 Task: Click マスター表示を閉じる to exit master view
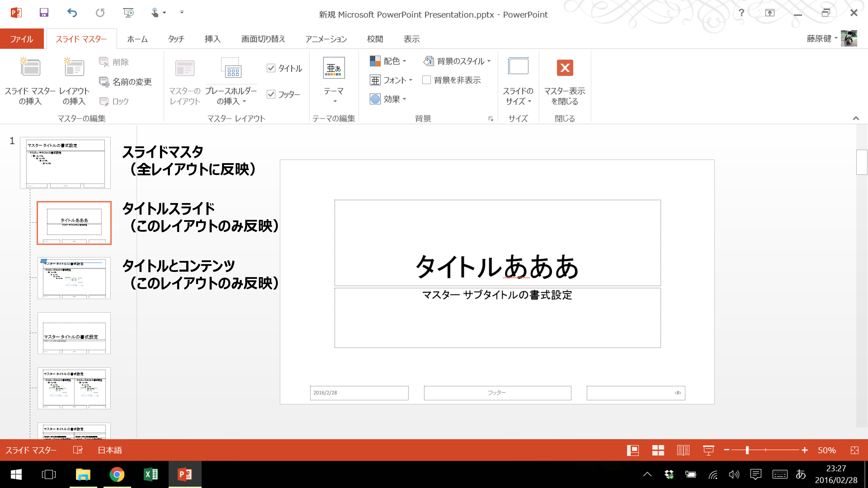tap(565, 81)
